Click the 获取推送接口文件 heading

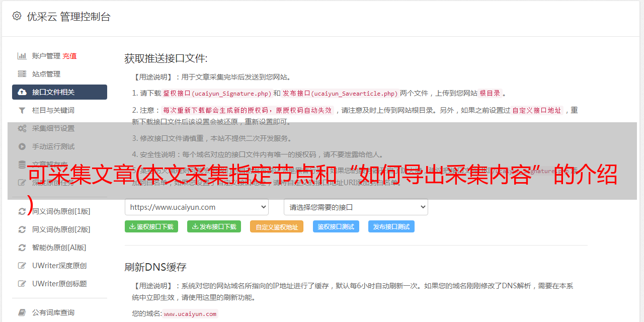[x=166, y=58]
